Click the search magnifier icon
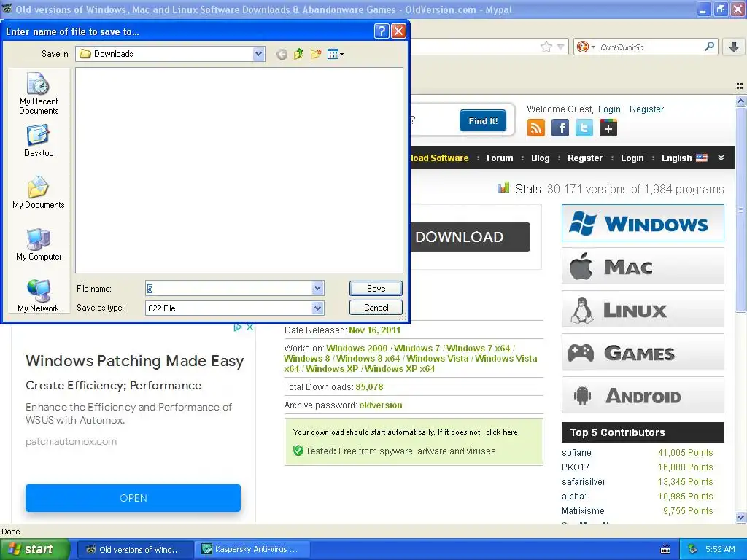747x560 pixels. pyautogui.click(x=709, y=46)
